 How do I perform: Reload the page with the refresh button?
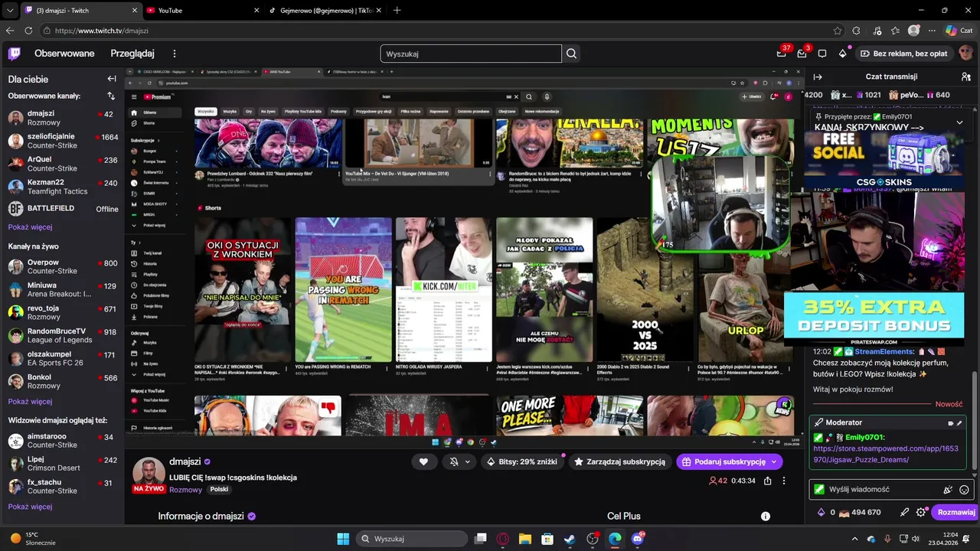[28, 31]
